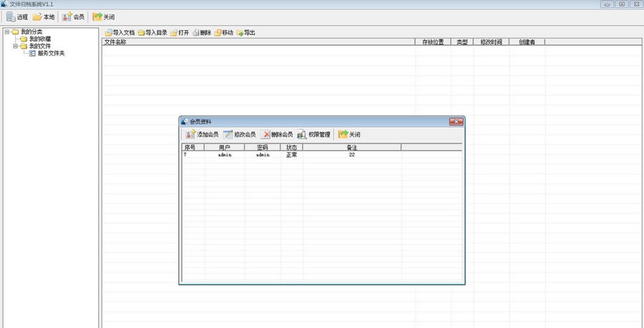The width and height of the screenshot is (644, 328).
Task: Sort by 文件名称 column header
Action: click(x=258, y=42)
